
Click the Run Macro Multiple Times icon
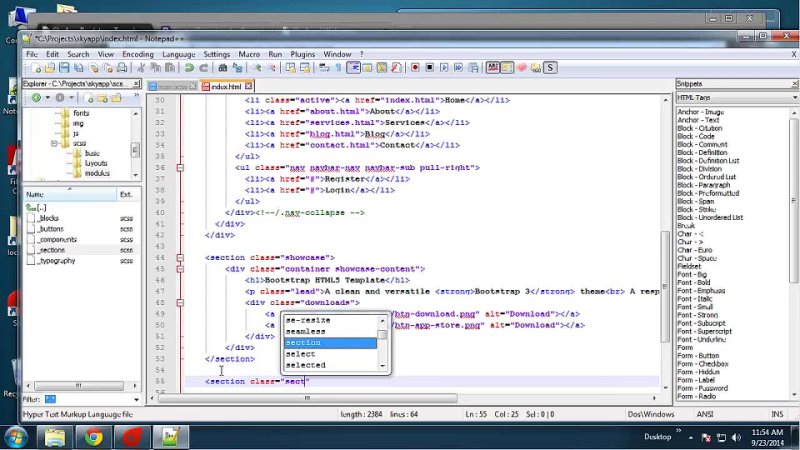click(x=458, y=68)
